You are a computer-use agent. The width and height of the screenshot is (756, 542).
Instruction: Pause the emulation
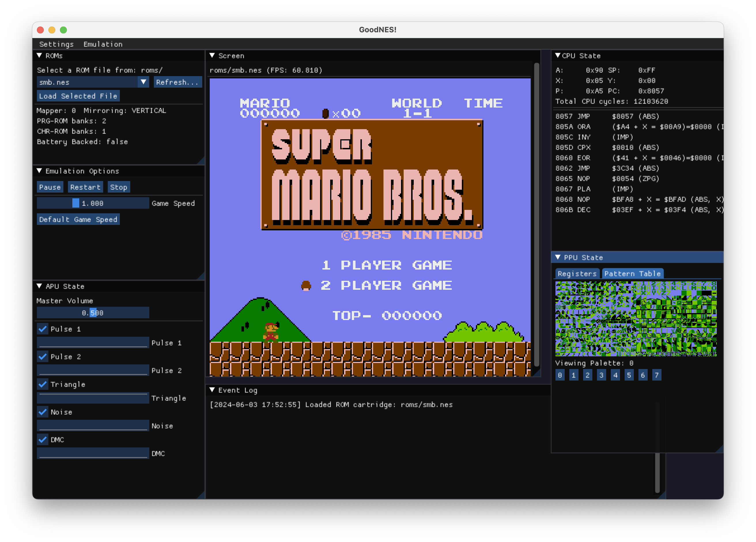pos(50,187)
